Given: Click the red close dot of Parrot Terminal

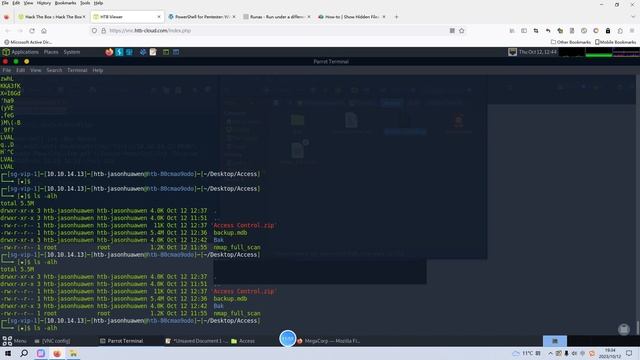Looking at the screenshot, I should (x=5, y=61).
